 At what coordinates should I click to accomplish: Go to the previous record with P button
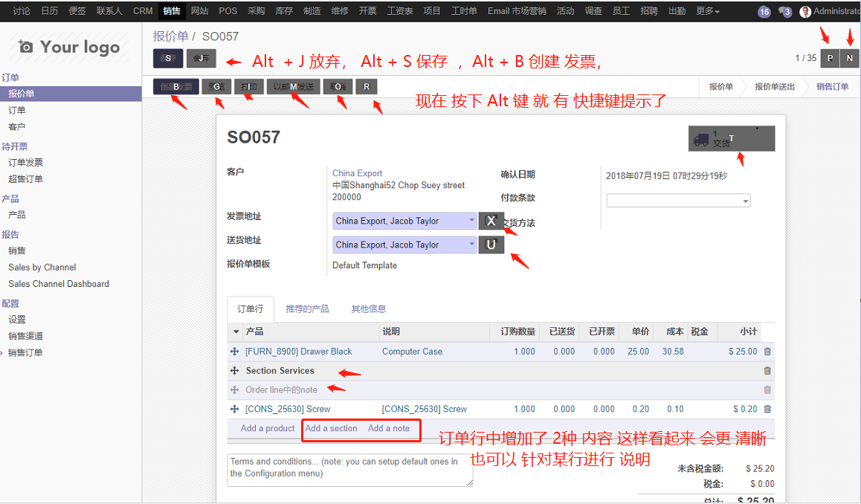830,58
